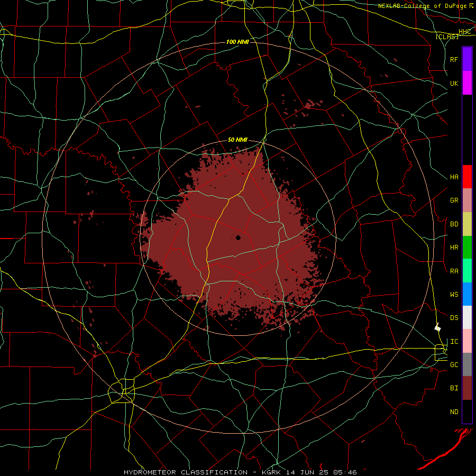Click the RF legend label
Viewport: 476px width, 476px height.
coord(454,59)
